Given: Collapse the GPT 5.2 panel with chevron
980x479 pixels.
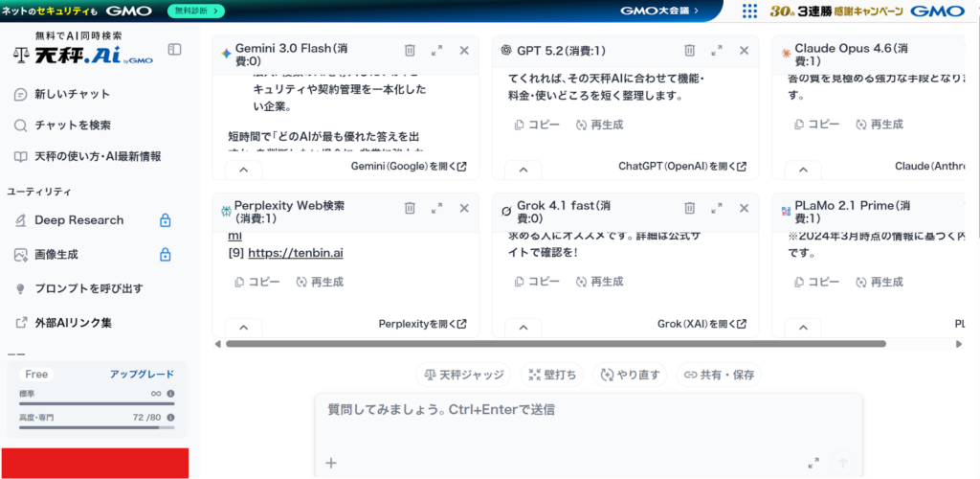Looking at the screenshot, I should coord(523,170).
